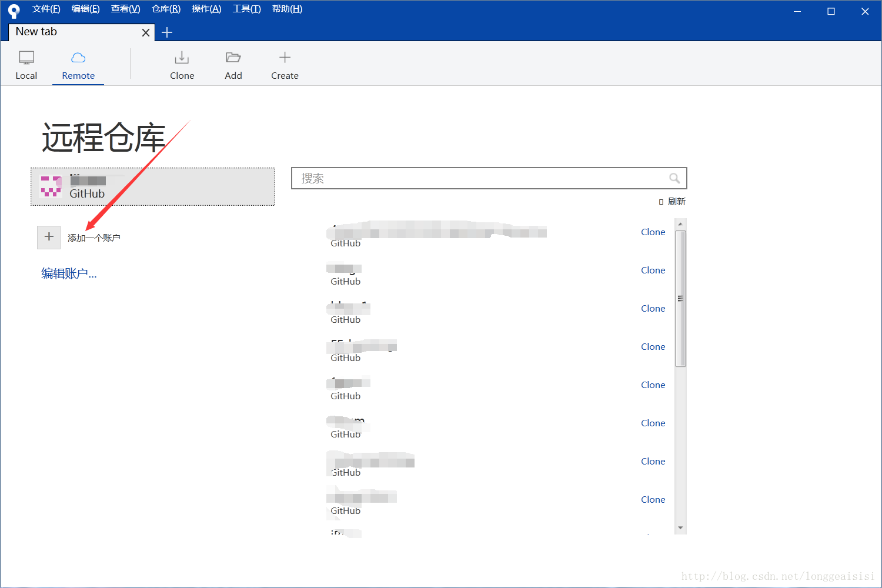The image size is (882, 588).
Task: Select the GitHub account avatar
Action: [51, 186]
